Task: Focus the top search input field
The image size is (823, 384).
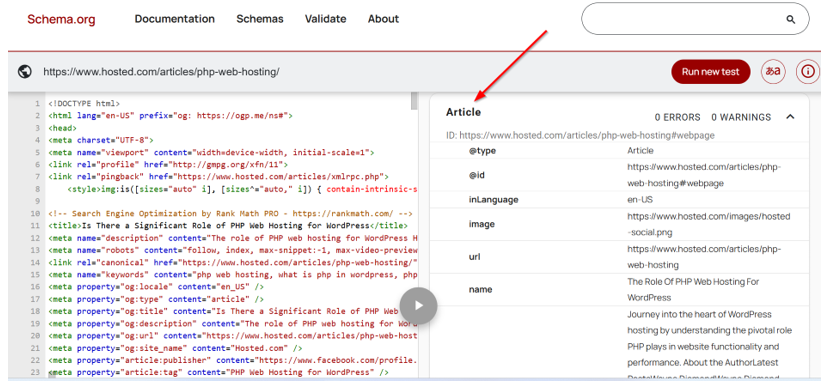Action: pyautogui.click(x=695, y=19)
